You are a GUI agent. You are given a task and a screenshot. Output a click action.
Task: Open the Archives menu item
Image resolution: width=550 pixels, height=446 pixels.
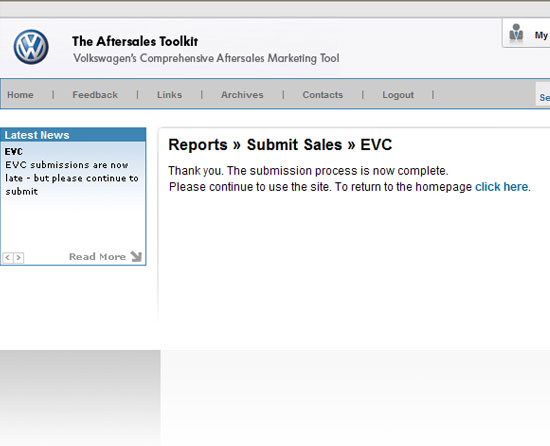coord(242,95)
